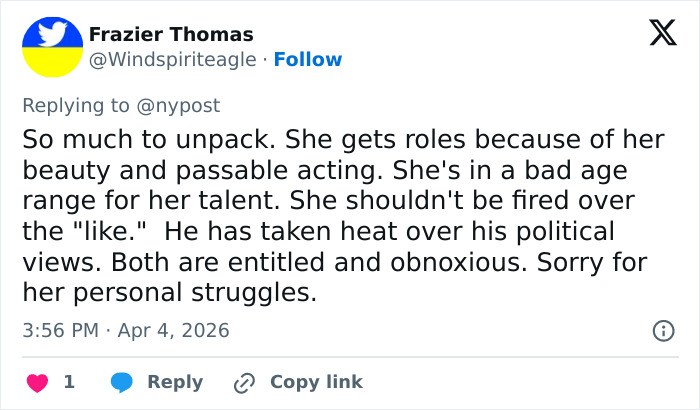
Task: Follow the Windspiriteagle account
Action: [308, 60]
